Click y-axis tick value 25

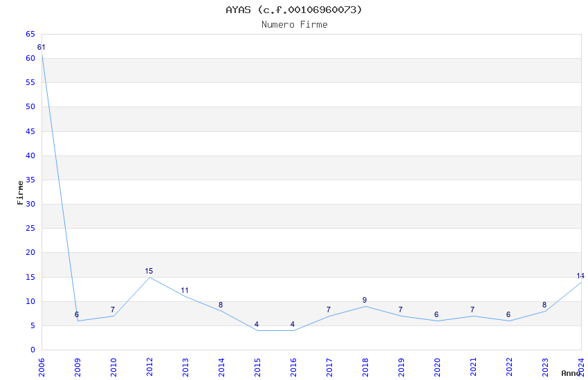pos(30,229)
